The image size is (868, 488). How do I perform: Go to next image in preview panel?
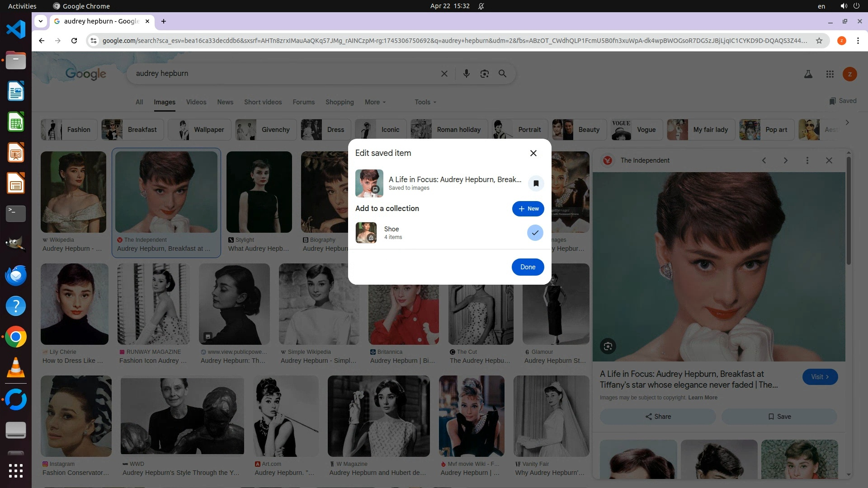pyautogui.click(x=785, y=160)
